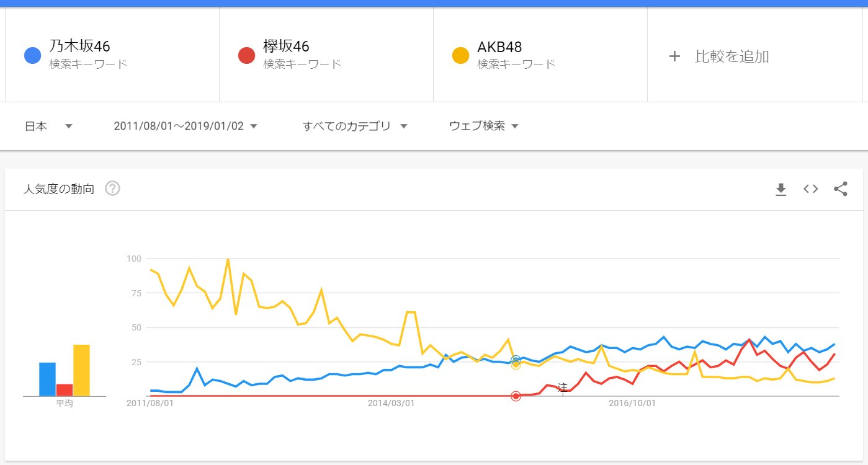This screenshot has height=465, width=868.
Task: Open the 日本 region dropdown
Action: pos(48,126)
